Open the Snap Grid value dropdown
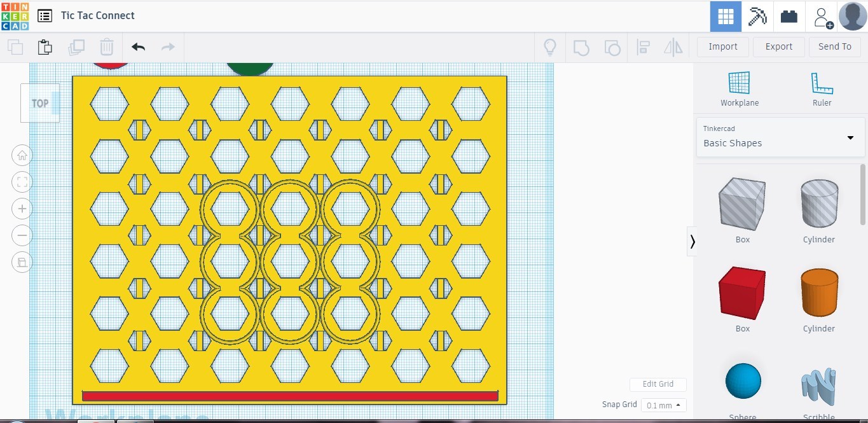This screenshot has width=868, height=423. click(663, 405)
